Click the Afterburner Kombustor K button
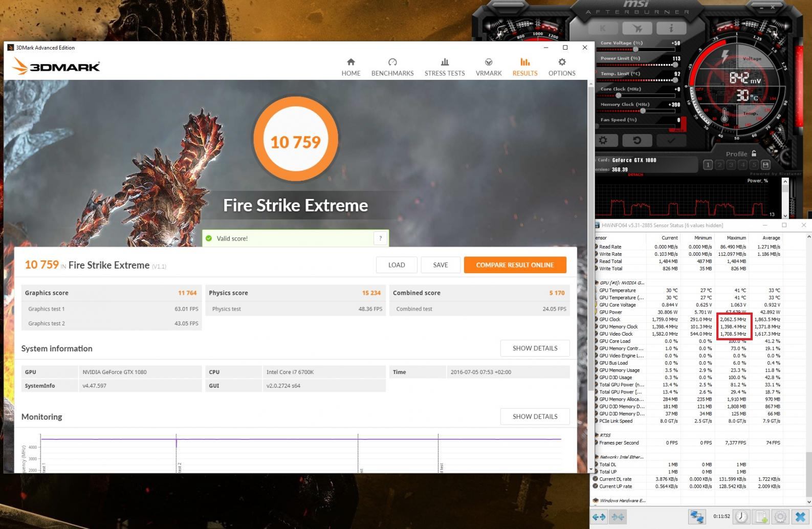 click(x=603, y=28)
